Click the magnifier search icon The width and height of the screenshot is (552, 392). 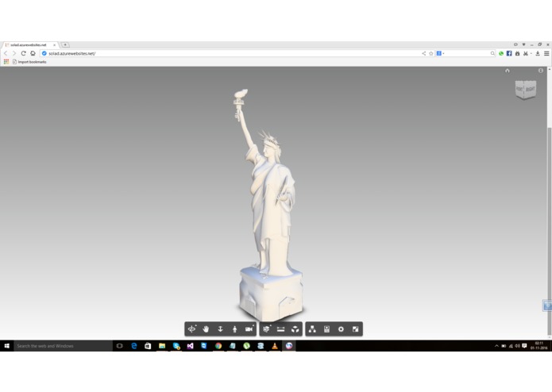point(492,53)
